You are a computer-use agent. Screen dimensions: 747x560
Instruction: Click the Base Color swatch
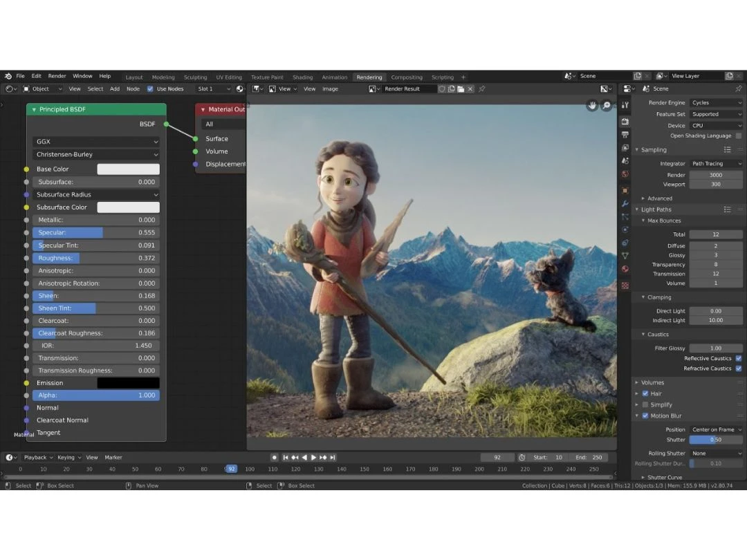pos(128,169)
